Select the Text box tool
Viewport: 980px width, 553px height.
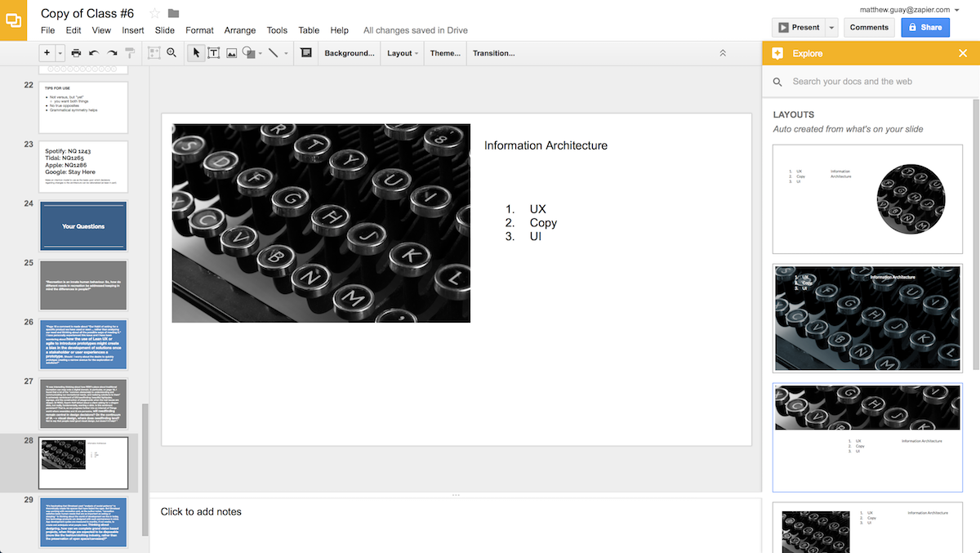click(x=214, y=52)
